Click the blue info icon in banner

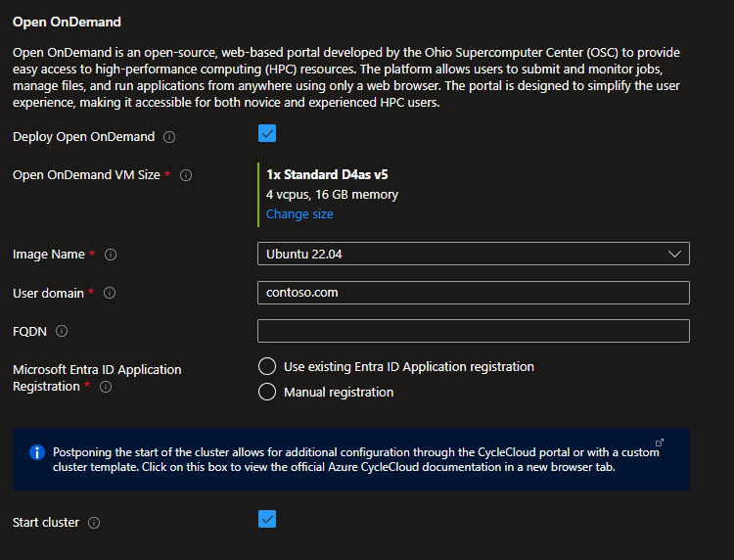tap(37, 452)
